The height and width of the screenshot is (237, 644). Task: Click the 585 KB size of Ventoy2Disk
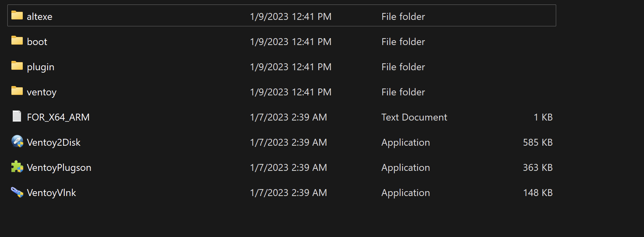[x=537, y=142]
